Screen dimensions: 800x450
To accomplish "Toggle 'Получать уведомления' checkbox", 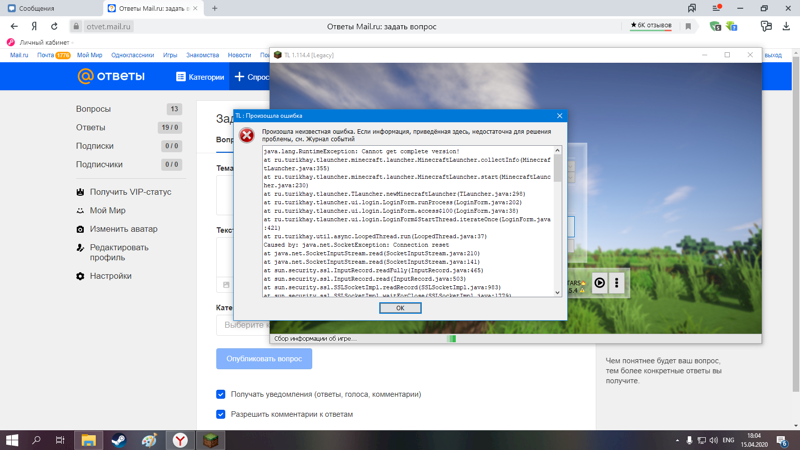I will (x=221, y=394).
